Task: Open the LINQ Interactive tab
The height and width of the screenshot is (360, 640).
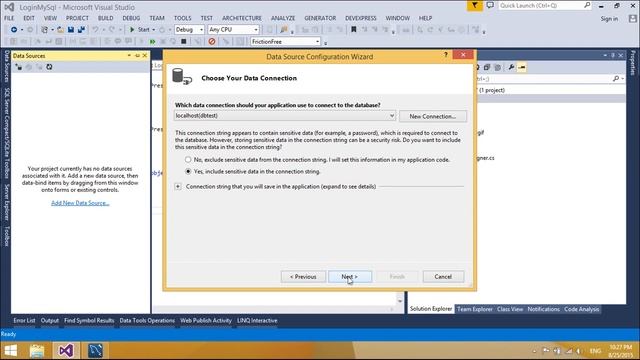Action: [x=257, y=321]
